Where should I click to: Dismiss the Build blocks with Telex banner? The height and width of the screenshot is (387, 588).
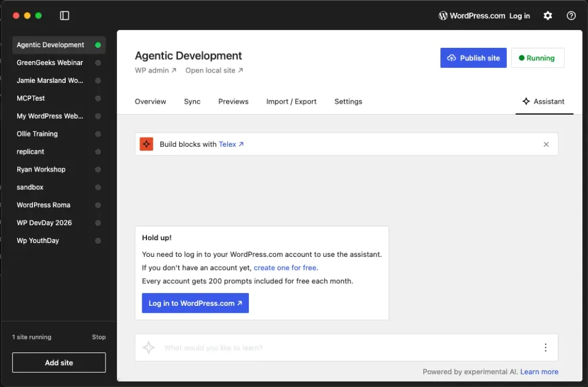pos(546,144)
